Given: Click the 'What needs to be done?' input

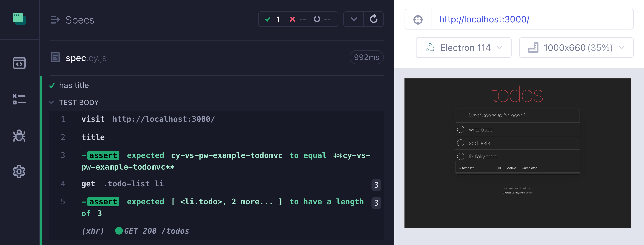Looking at the screenshot, I should click(x=518, y=116).
